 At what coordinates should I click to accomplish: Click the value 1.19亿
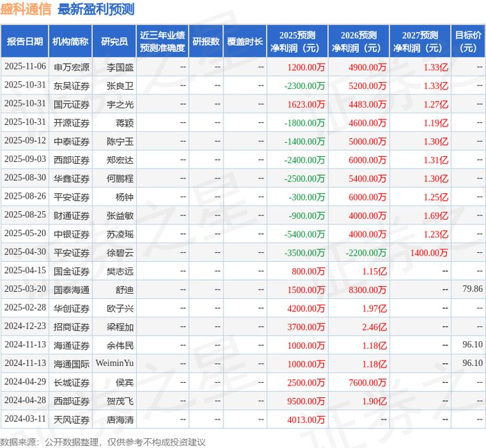436,123
